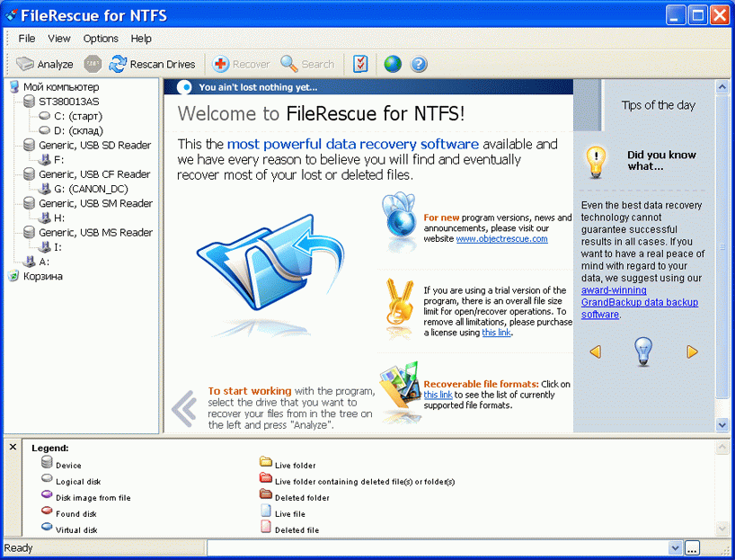Image resolution: width=735 pixels, height=560 pixels.
Task: Click the Live folder legend icon
Action: tap(266, 461)
